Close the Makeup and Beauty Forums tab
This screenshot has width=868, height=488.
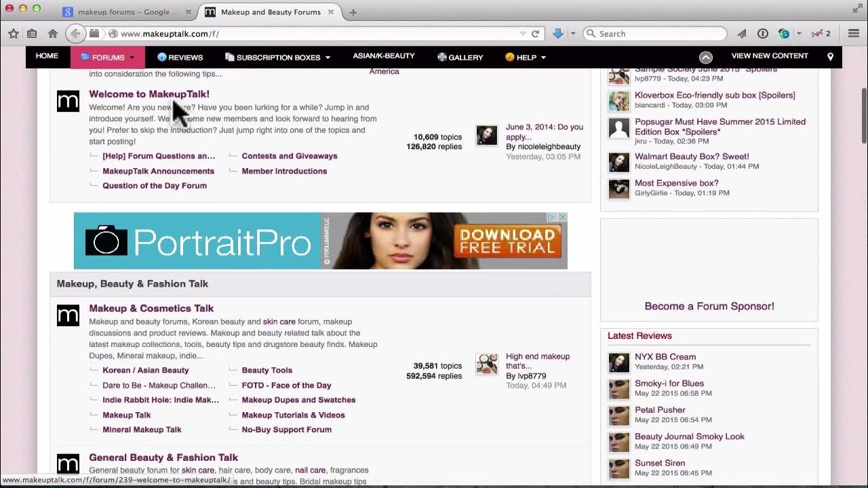click(330, 12)
